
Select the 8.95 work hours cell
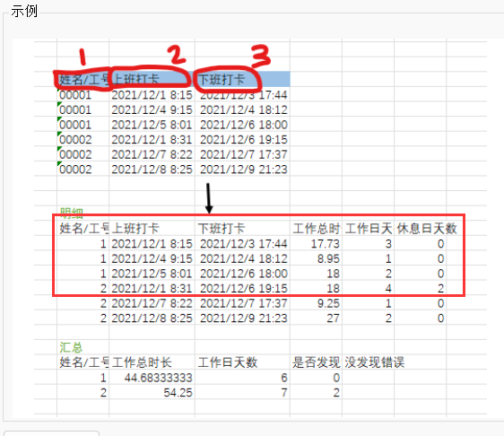pos(328,259)
